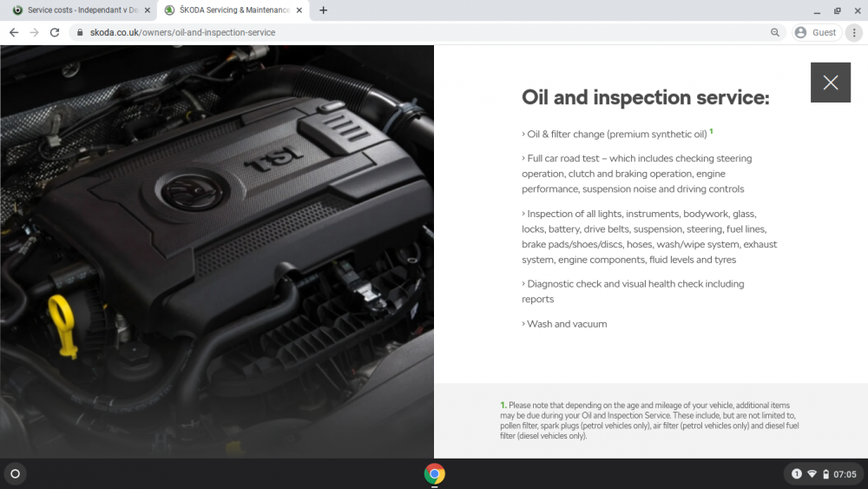Reload the Skoda page
This screenshot has width=868, height=489.
(55, 33)
